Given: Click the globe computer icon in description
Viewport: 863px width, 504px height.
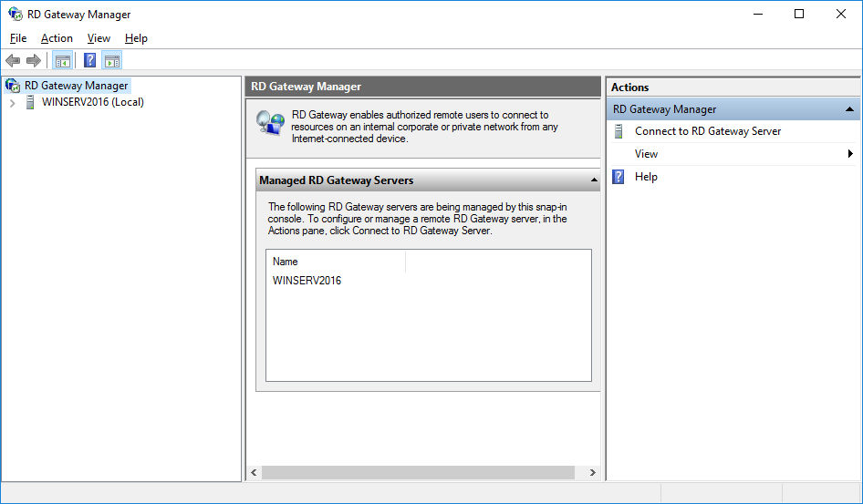Looking at the screenshot, I should coord(271,123).
